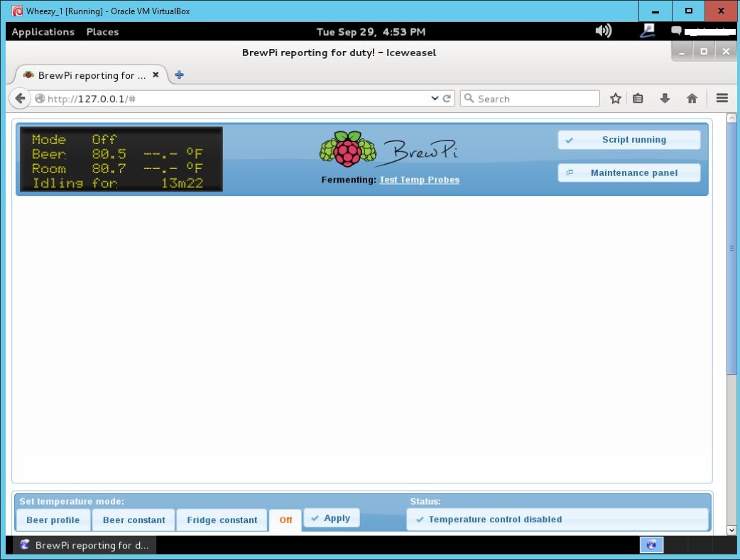740x560 pixels.
Task: Click the LCD display panel
Action: pos(121,159)
